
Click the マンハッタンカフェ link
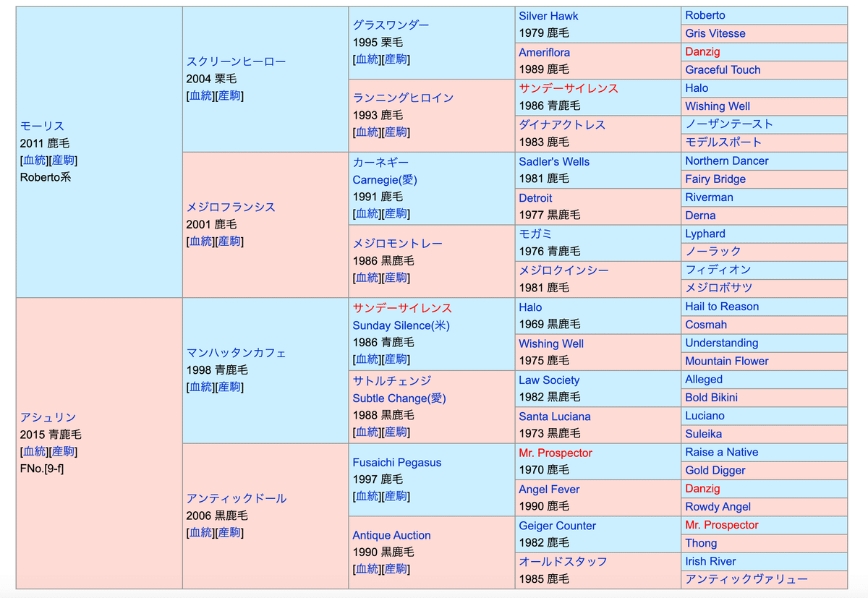coord(236,353)
